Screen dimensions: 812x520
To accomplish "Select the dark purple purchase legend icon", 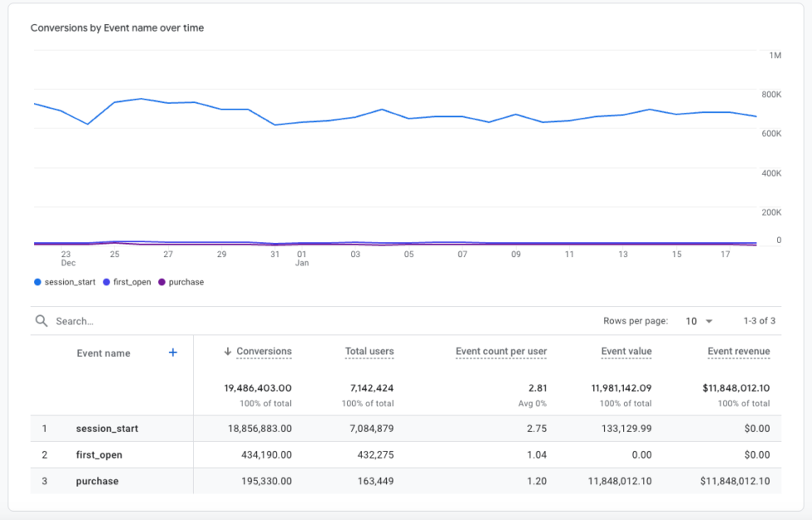I will pos(162,282).
